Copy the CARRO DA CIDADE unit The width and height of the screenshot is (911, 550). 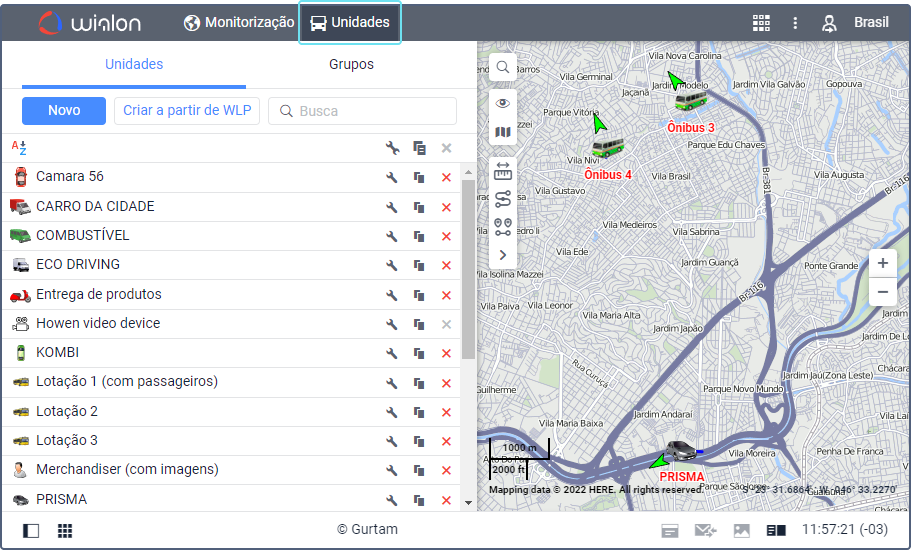point(419,207)
